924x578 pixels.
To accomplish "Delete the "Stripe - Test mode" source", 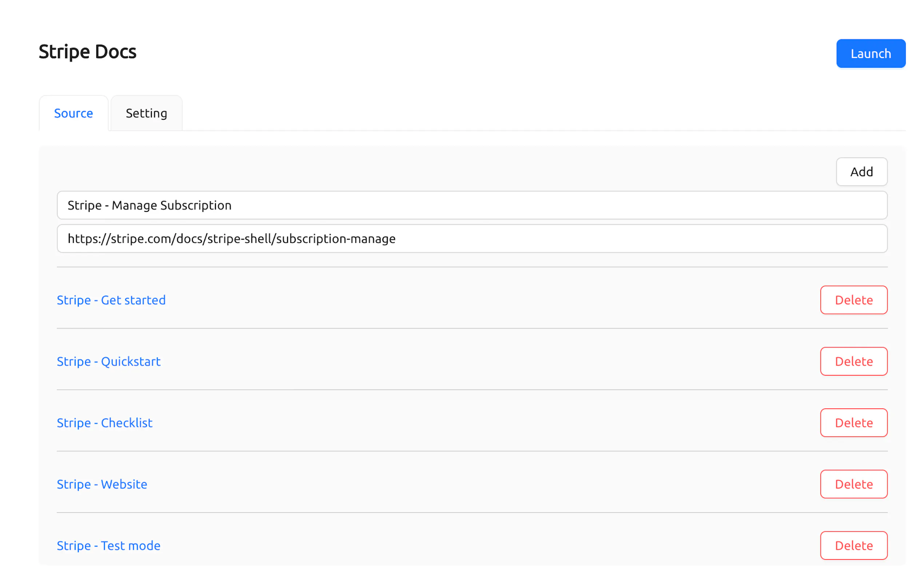I will tap(853, 546).
